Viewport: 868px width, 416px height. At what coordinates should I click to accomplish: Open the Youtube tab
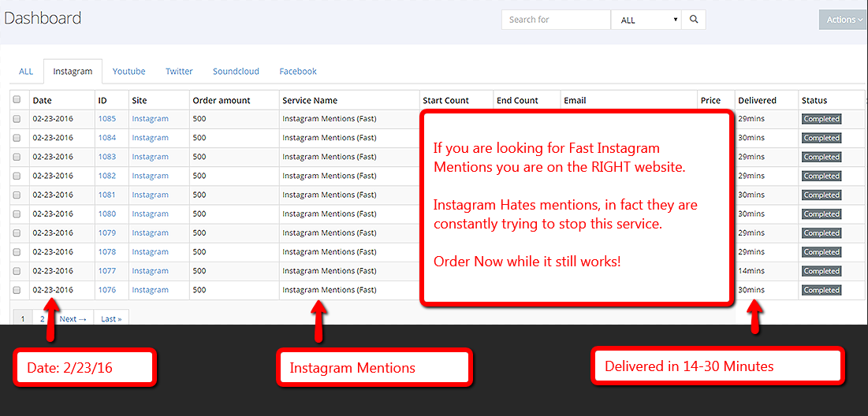click(129, 71)
